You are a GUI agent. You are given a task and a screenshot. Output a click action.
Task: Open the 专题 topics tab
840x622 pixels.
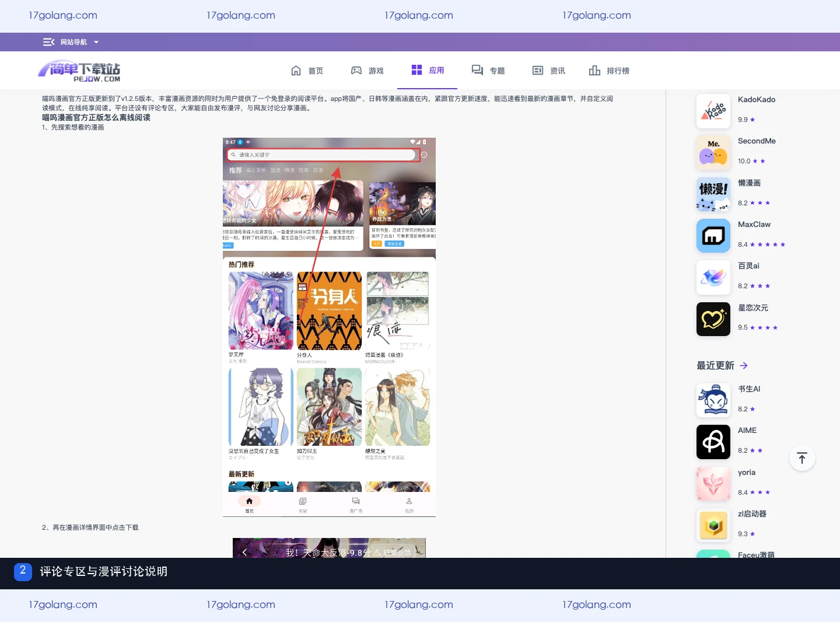click(488, 71)
